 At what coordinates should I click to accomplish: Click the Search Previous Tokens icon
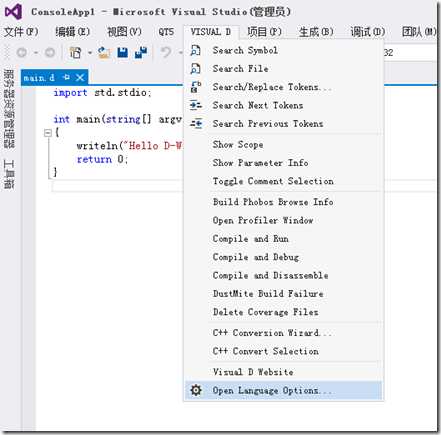click(196, 124)
